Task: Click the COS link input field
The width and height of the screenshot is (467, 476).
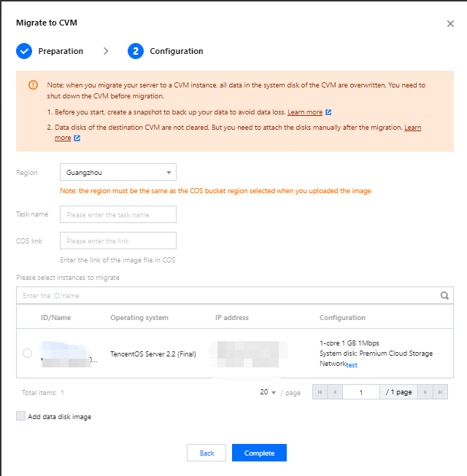Action: click(117, 241)
